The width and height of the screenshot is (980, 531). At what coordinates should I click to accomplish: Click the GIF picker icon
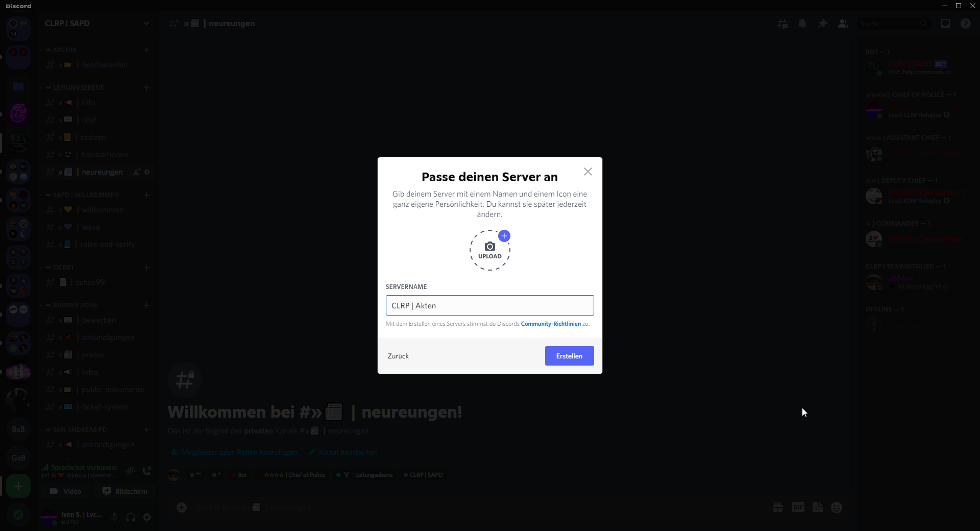point(798,507)
